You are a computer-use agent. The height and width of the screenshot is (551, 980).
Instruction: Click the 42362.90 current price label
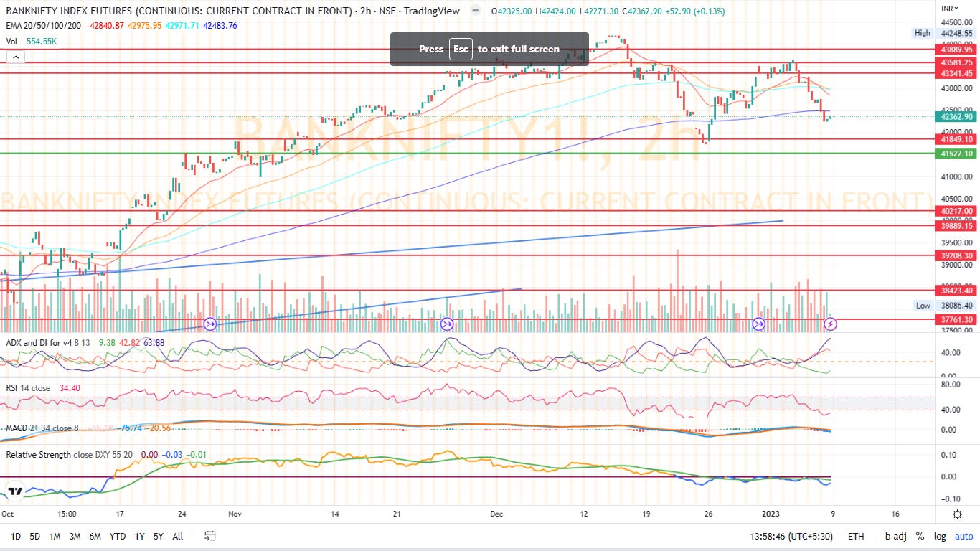coord(957,117)
